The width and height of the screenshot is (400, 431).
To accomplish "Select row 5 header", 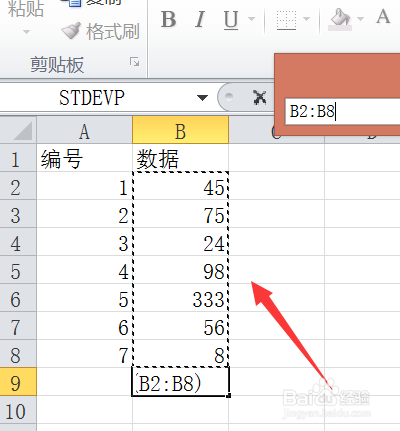I will (18, 270).
